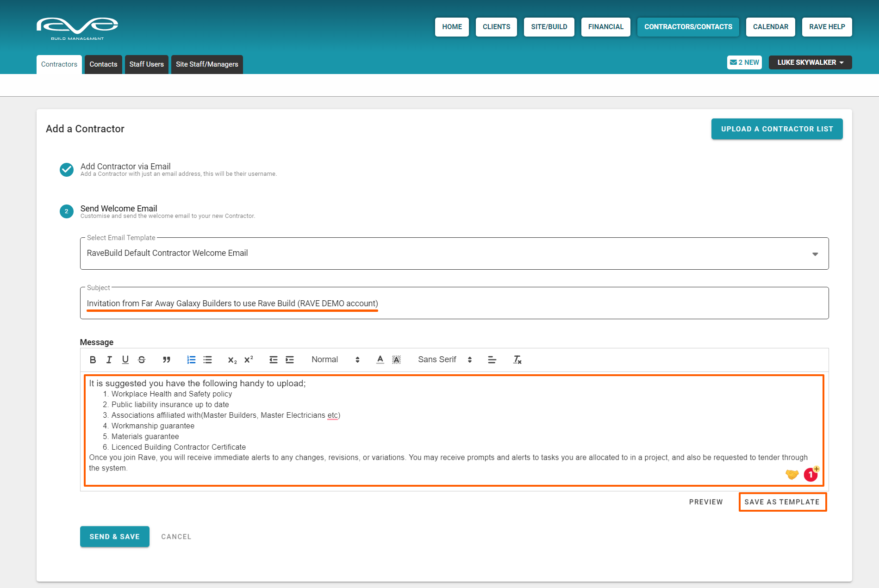Click the 'Once you join Rave' paragraph
The width and height of the screenshot is (879, 588).
[x=448, y=463]
